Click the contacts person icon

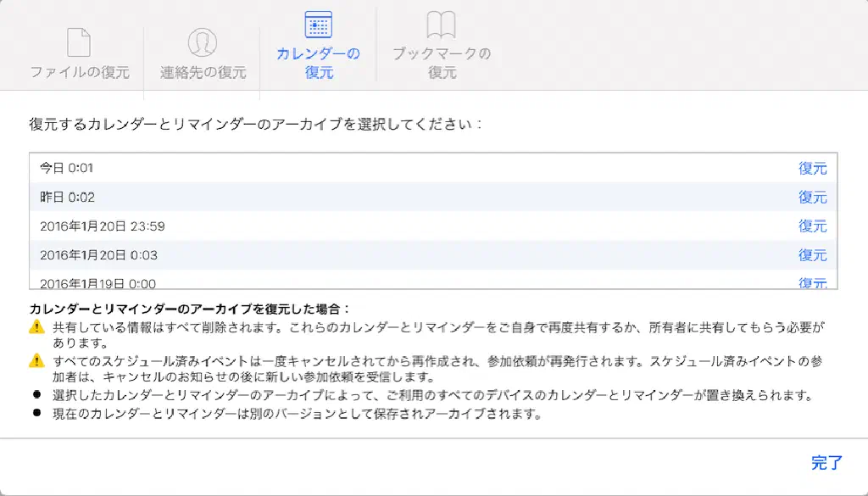203,42
